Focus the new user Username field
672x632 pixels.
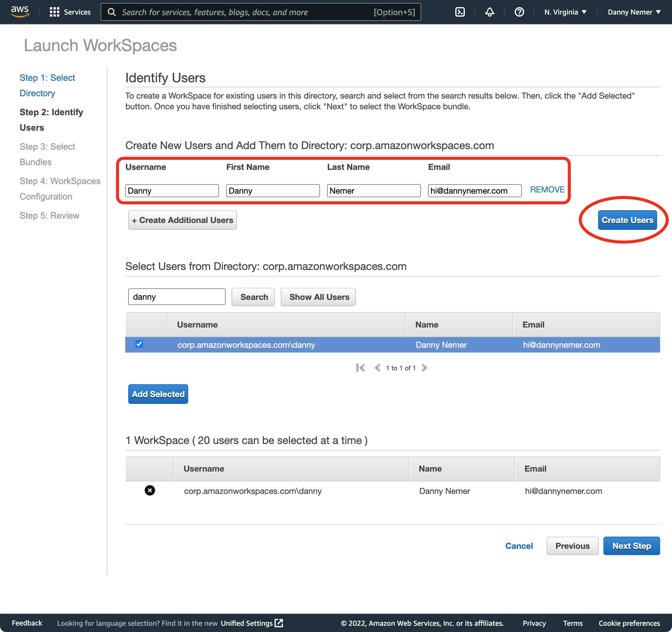coord(172,191)
